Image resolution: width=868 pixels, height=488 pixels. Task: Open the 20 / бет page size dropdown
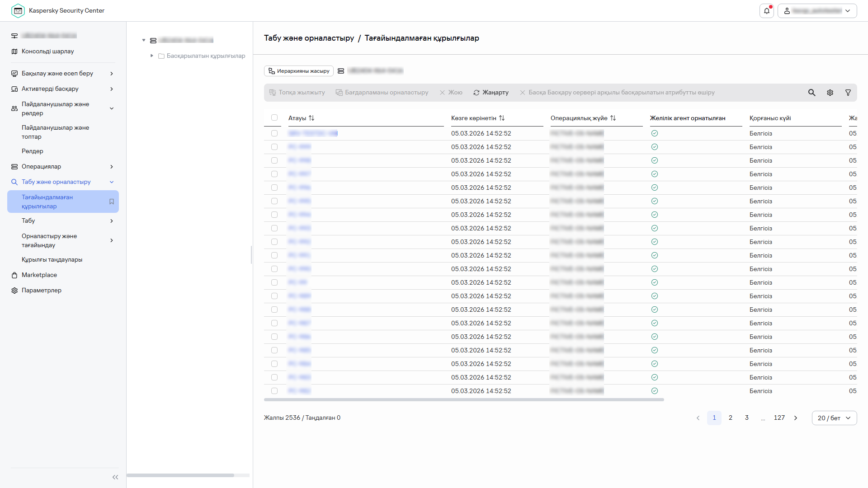point(834,418)
